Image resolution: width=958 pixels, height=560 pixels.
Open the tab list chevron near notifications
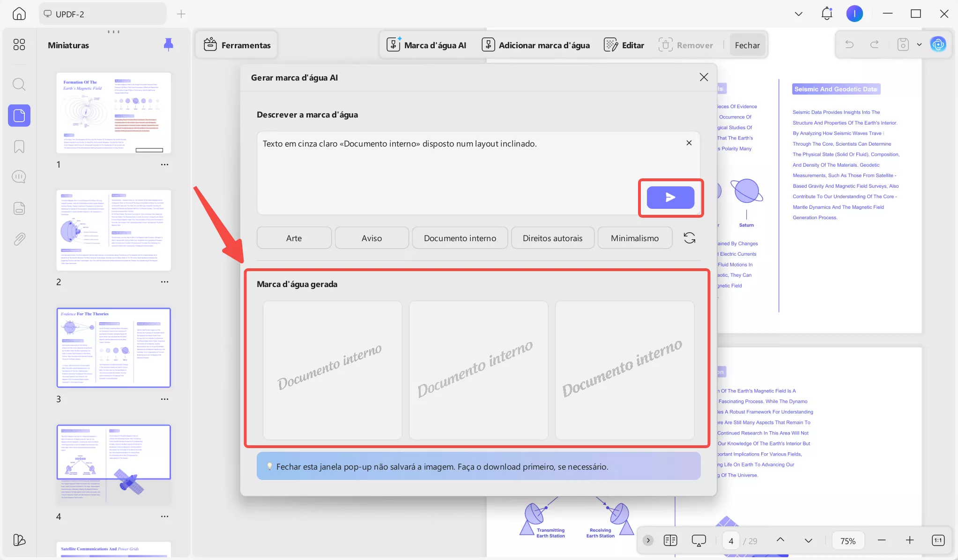tap(798, 14)
